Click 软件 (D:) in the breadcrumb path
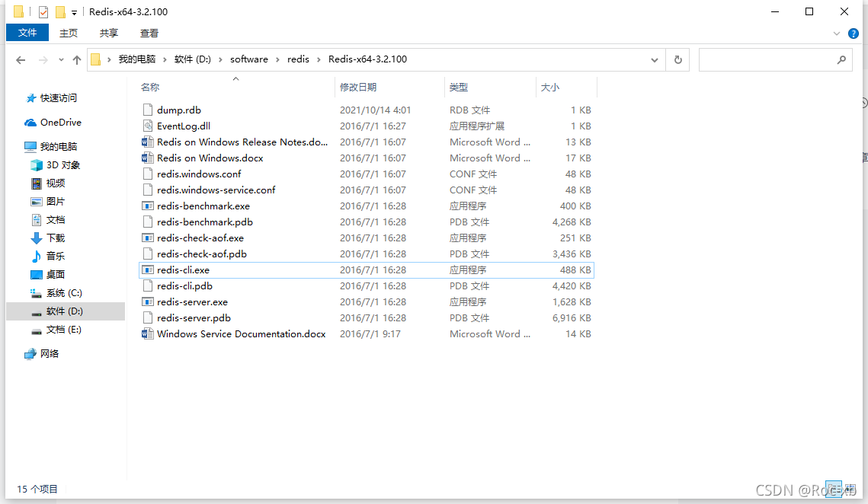868x504 pixels. click(193, 59)
